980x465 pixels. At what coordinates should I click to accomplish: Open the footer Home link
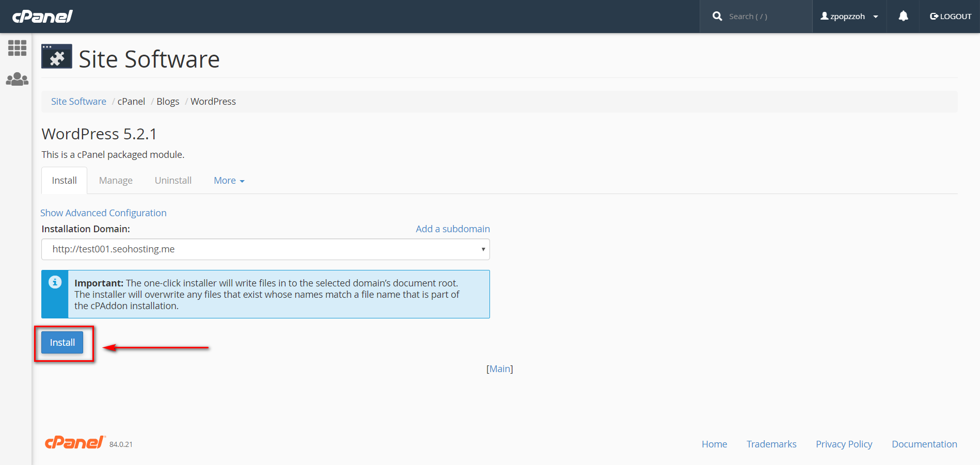click(714, 444)
